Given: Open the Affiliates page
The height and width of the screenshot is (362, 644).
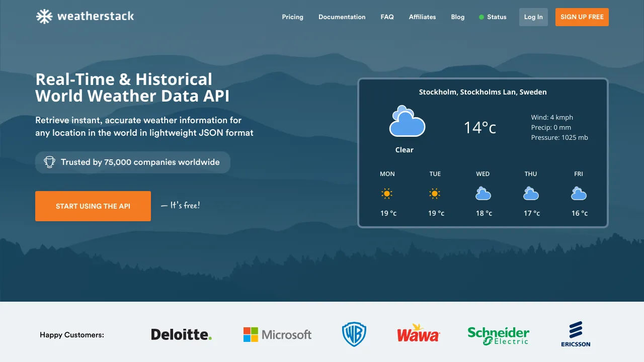Looking at the screenshot, I should point(423,17).
